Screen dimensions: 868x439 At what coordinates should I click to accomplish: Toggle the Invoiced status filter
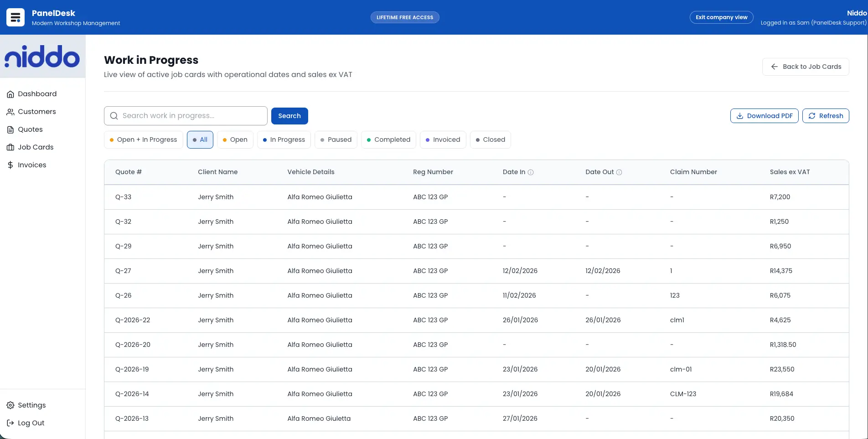(x=443, y=139)
